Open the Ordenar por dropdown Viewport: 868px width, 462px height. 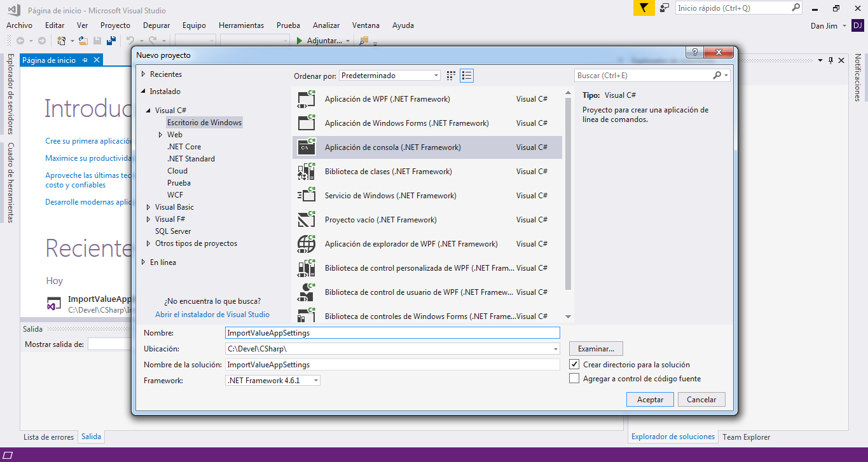click(389, 76)
